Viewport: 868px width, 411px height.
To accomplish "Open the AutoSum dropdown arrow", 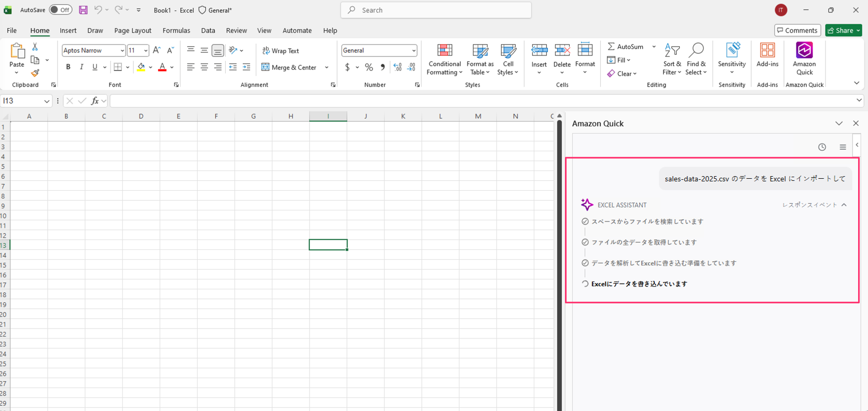I will coord(654,47).
